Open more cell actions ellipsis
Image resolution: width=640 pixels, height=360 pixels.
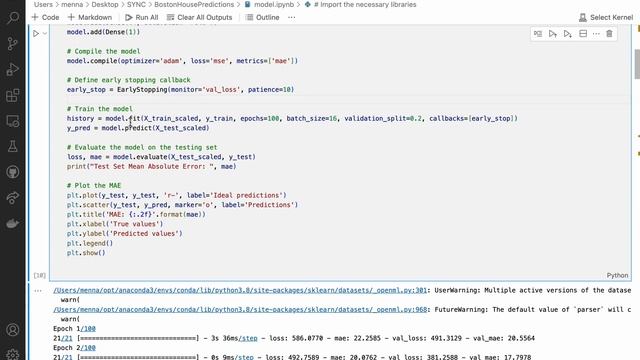click(596, 34)
